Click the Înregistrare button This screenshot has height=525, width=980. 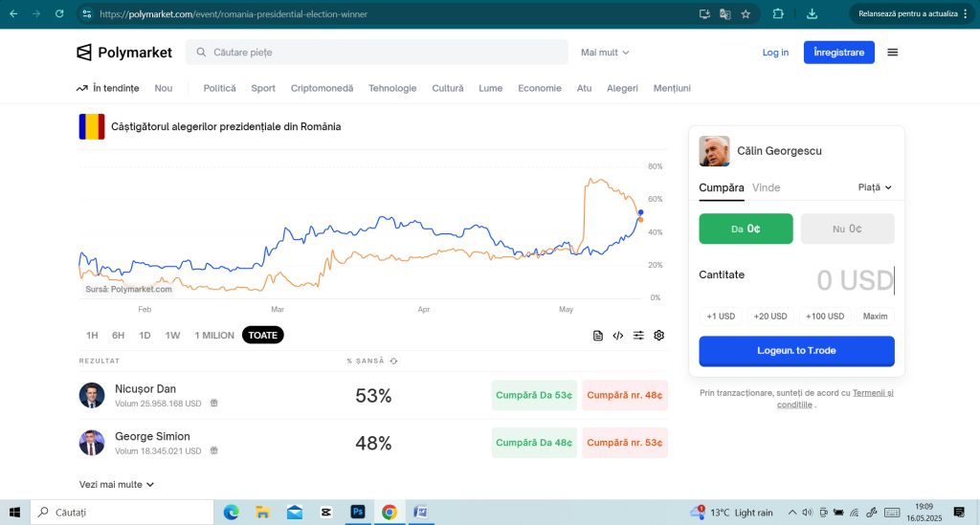838,53
